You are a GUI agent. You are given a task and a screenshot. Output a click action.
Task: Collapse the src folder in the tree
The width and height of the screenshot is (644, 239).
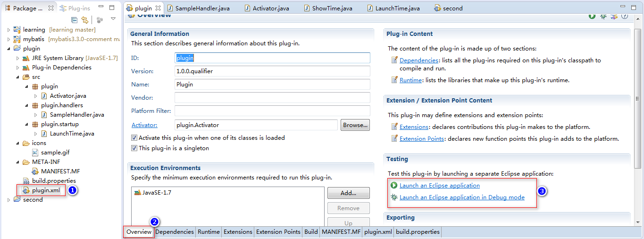click(17, 77)
